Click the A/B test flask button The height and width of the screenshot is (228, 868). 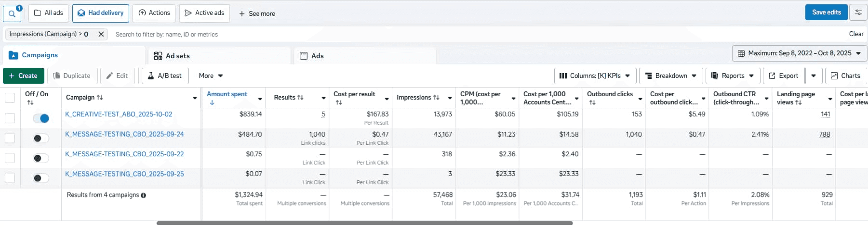pyautogui.click(x=164, y=76)
